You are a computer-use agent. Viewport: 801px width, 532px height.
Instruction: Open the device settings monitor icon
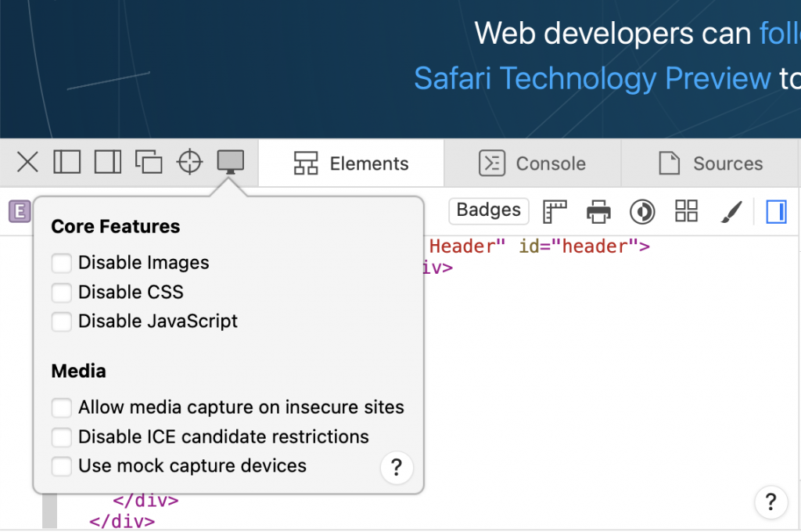click(x=229, y=162)
